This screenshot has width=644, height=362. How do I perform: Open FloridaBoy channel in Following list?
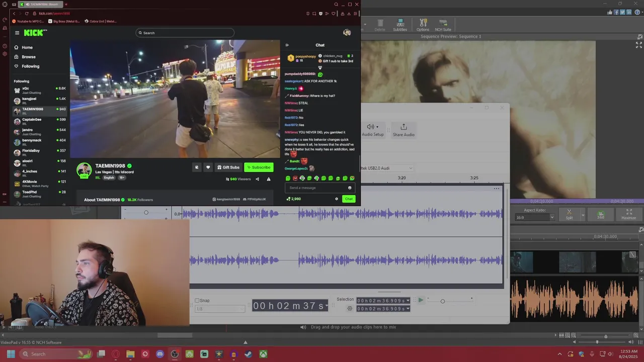point(40,152)
